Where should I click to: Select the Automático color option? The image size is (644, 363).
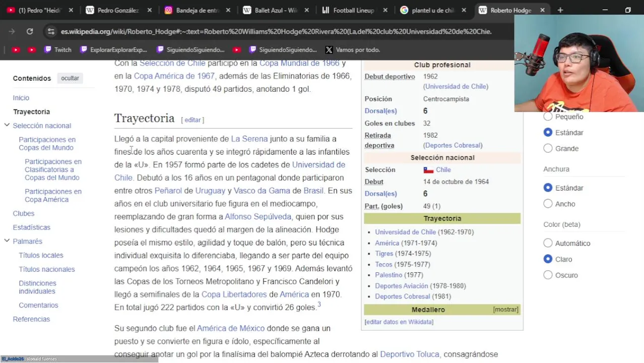[x=548, y=244]
